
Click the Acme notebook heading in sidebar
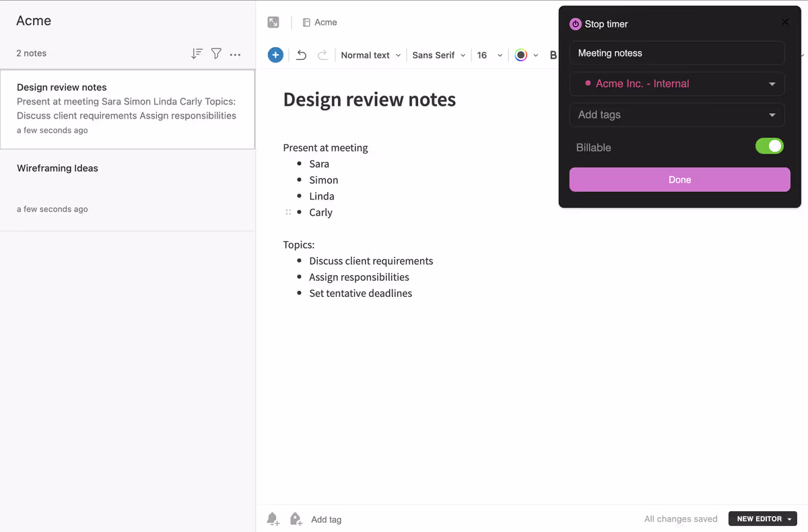(34, 21)
